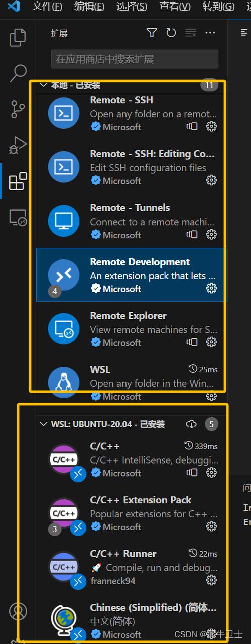Image resolution: width=251 pixels, height=644 pixels.
Task: Select the Remote Development extension pack
Action: (x=132, y=275)
